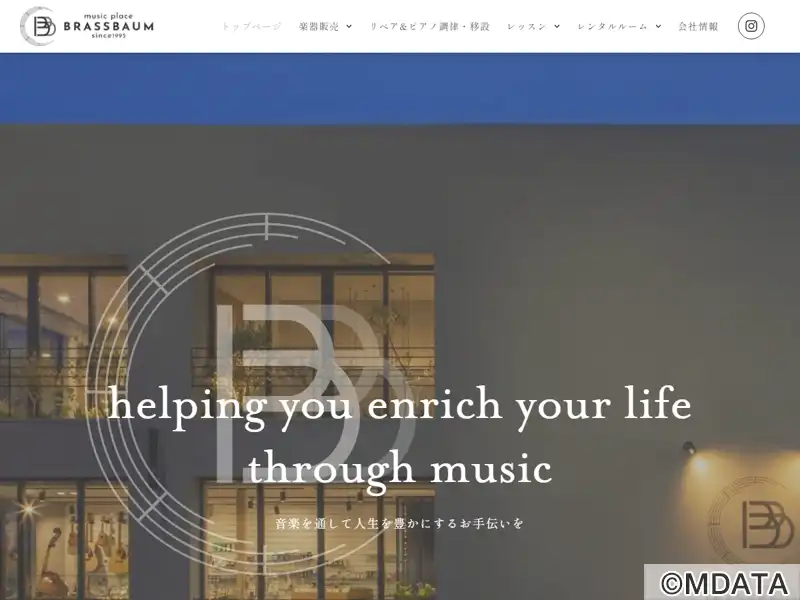Image resolution: width=800 pixels, height=600 pixels.
Task: Select the レッスン menu label
Action: point(527,26)
